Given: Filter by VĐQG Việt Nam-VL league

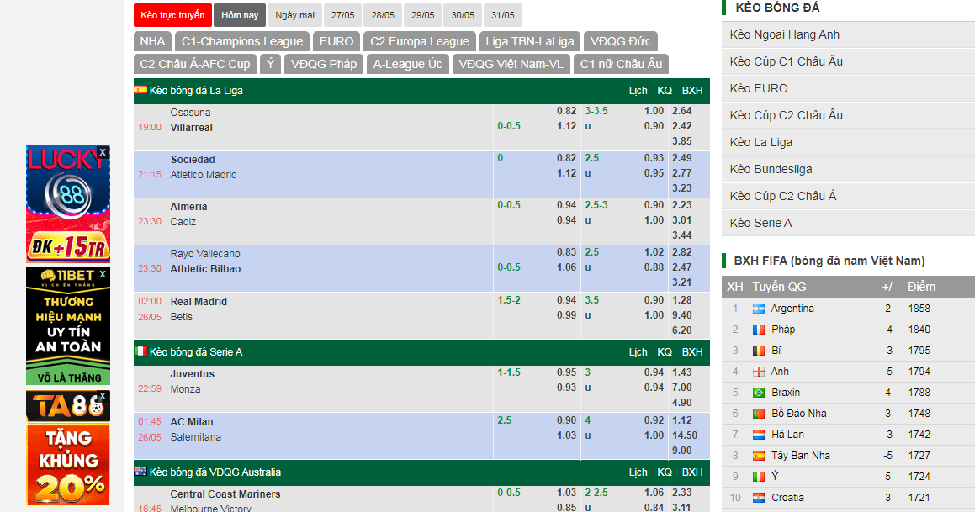Looking at the screenshot, I should click(x=511, y=64).
